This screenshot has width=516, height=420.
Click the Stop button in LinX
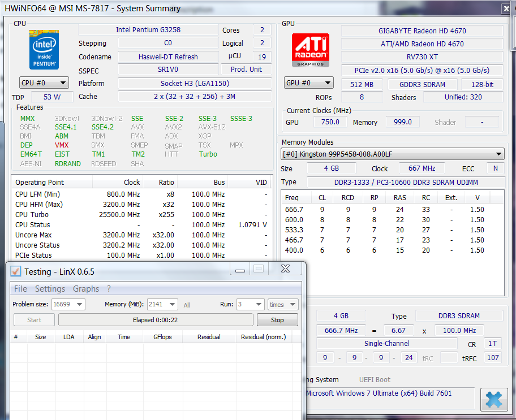[277, 320]
